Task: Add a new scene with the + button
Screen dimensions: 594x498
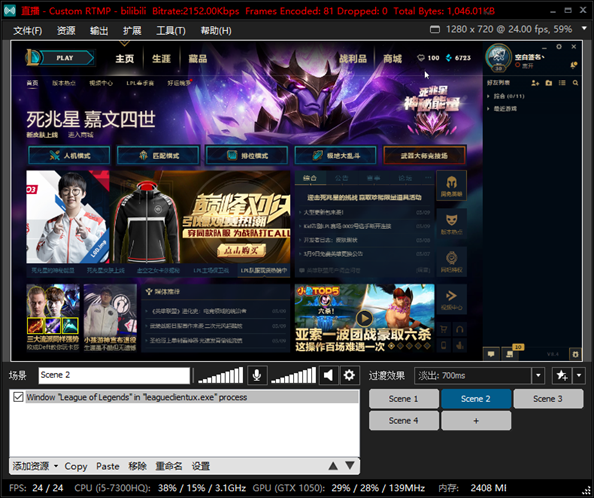Action: coord(476,421)
